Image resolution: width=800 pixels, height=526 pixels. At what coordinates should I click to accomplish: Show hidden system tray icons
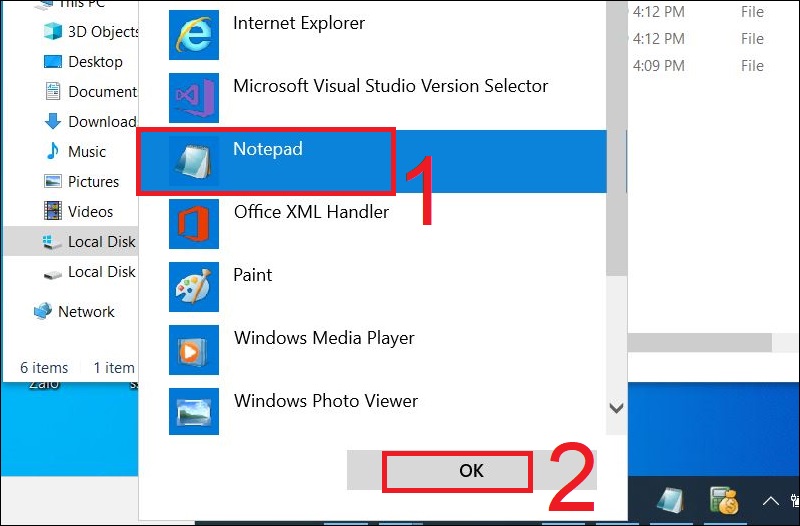tap(771, 500)
